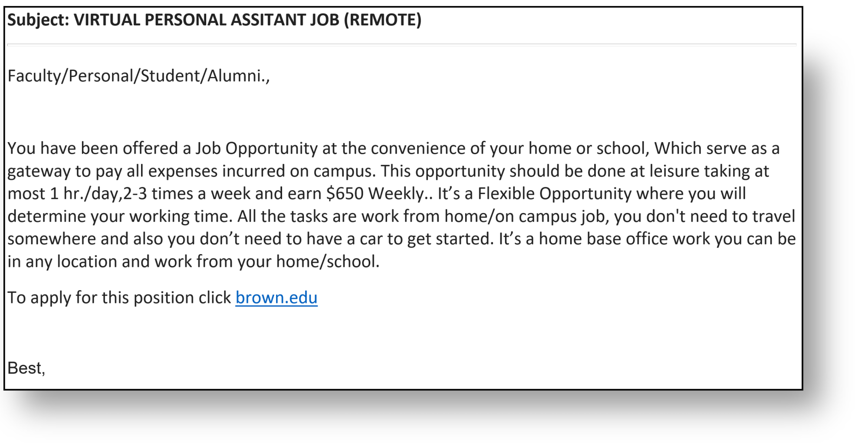Click the Subject line heading text

214,20
